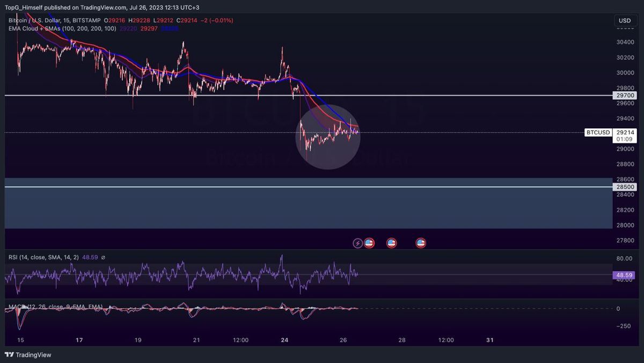Open the USD currency selector

[x=625, y=20]
